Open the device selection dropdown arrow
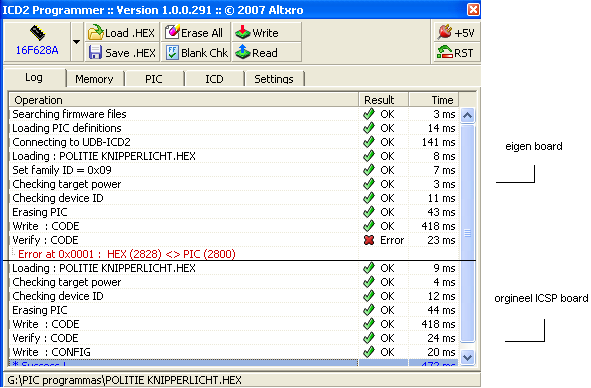Viewport: 591px width, 388px height. 77,41
